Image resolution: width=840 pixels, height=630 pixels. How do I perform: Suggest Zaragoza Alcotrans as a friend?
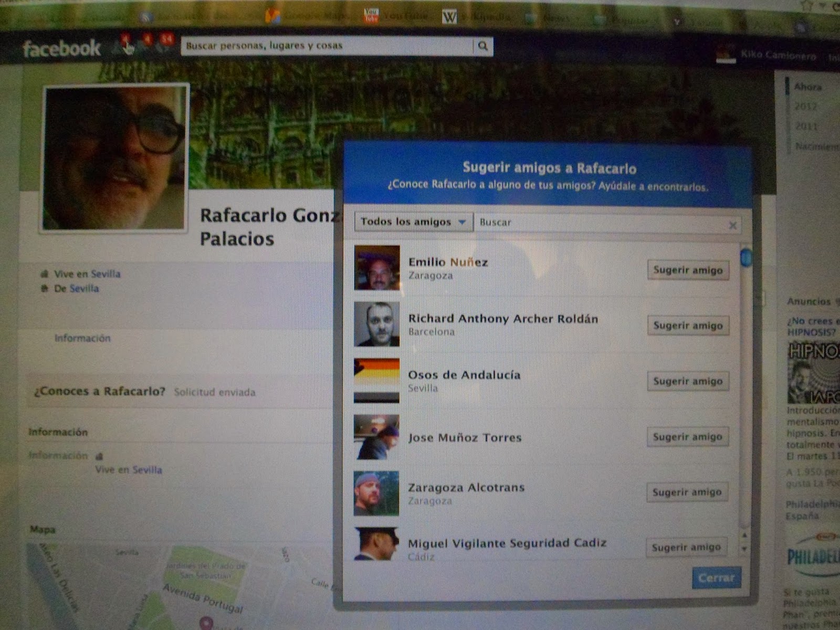(x=687, y=492)
